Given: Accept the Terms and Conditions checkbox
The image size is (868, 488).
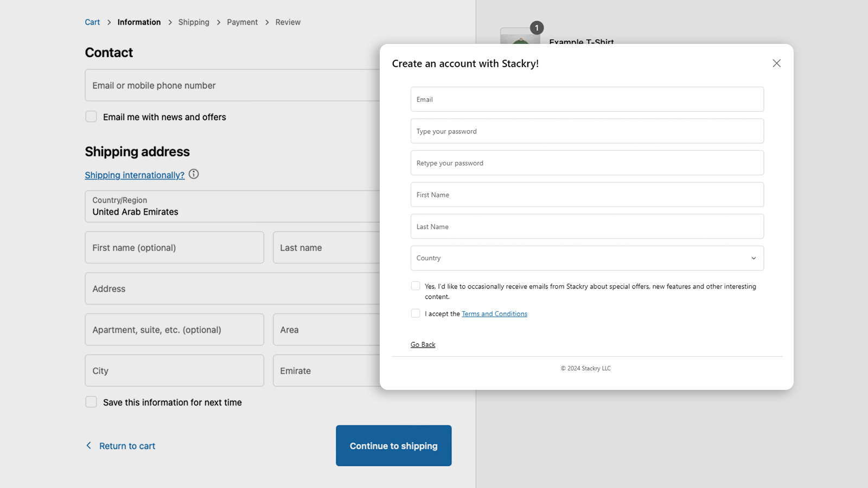Looking at the screenshot, I should tap(416, 313).
